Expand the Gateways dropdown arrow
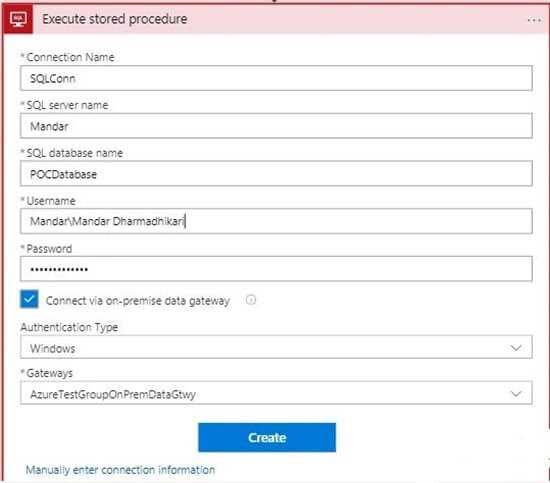Viewport: 550px width, 483px height. [516, 394]
